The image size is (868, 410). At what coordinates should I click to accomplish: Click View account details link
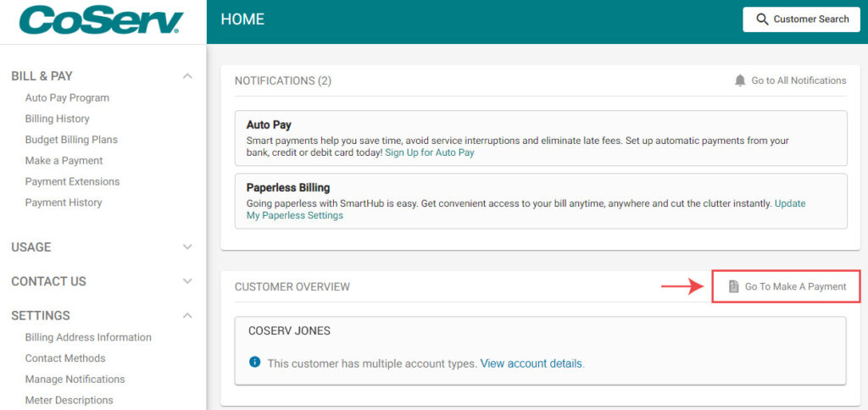pyautogui.click(x=531, y=363)
